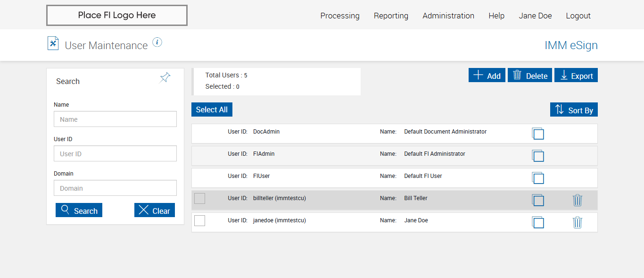This screenshot has width=644, height=278.
Task: Click the copy icon for FIUser row
Action: pyautogui.click(x=538, y=178)
